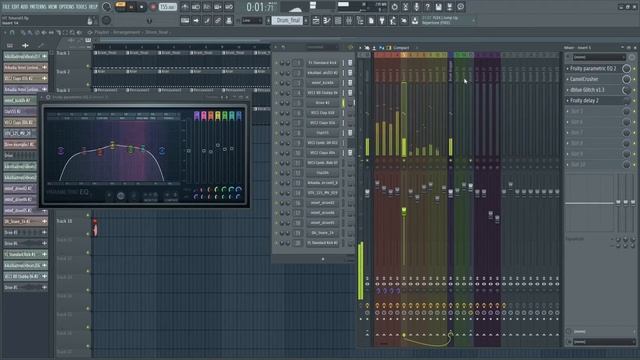Click the playlist menu arrow beside Playlist title
The height and width of the screenshot is (360, 640).
(89, 32)
